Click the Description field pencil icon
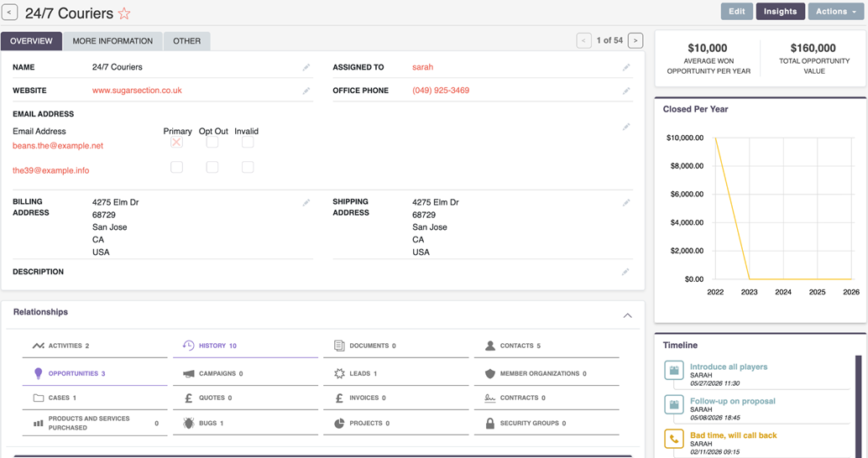The height and width of the screenshot is (458, 868). [625, 272]
